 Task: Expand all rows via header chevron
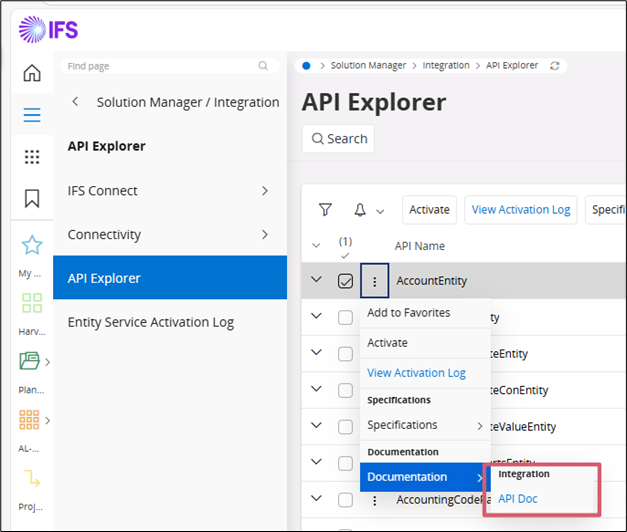tap(316, 245)
